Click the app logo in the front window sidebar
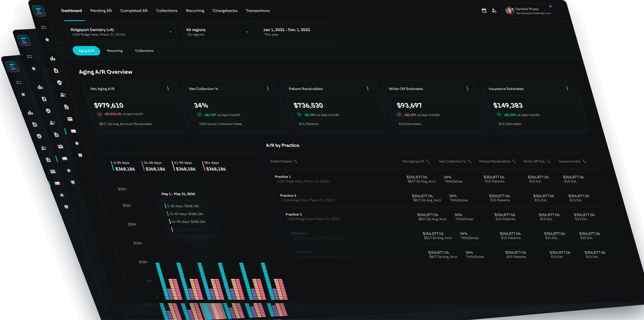Screen dimensions: 644x320 pyautogui.click(x=39, y=11)
